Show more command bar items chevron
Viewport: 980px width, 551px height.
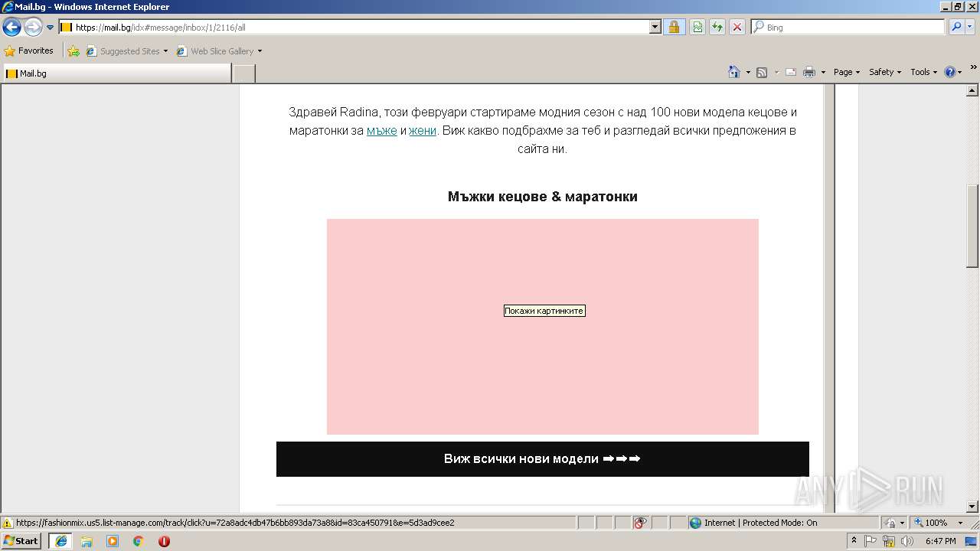click(x=973, y=67)
